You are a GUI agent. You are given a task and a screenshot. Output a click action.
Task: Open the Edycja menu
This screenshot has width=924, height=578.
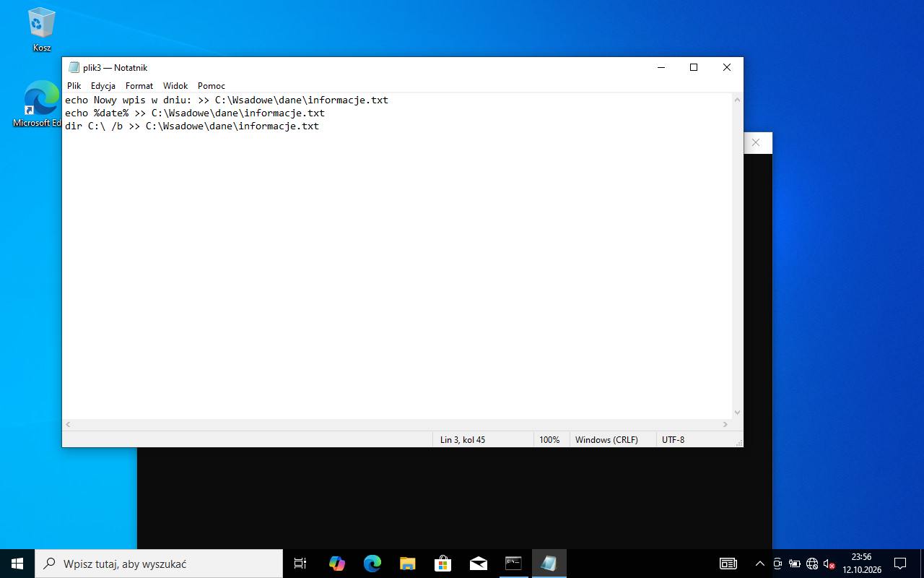(x=103, y=85)
